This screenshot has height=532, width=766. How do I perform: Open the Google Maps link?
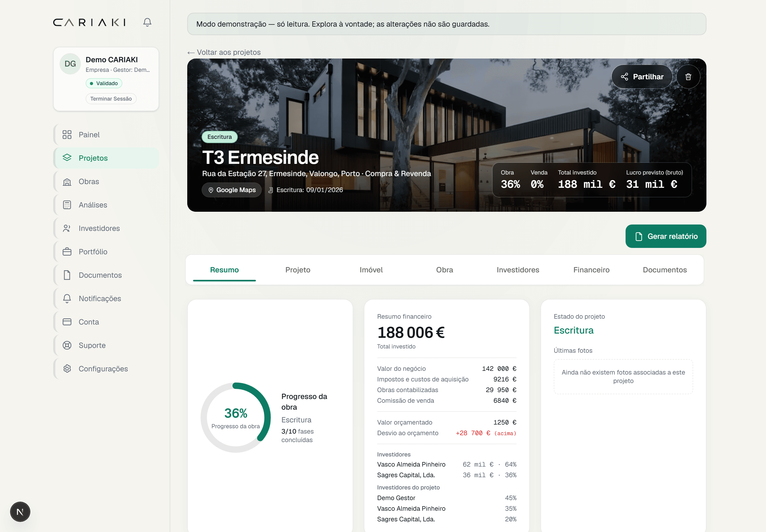pyautogui.click(x=232, y=190)
